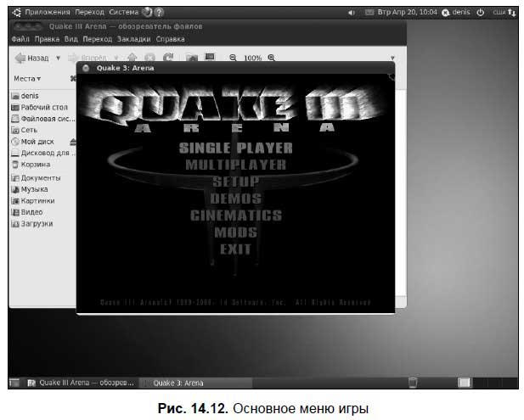Click the Back arrow icon in file browser
This screenshot has height=420, width=524.
pos(20,58)
